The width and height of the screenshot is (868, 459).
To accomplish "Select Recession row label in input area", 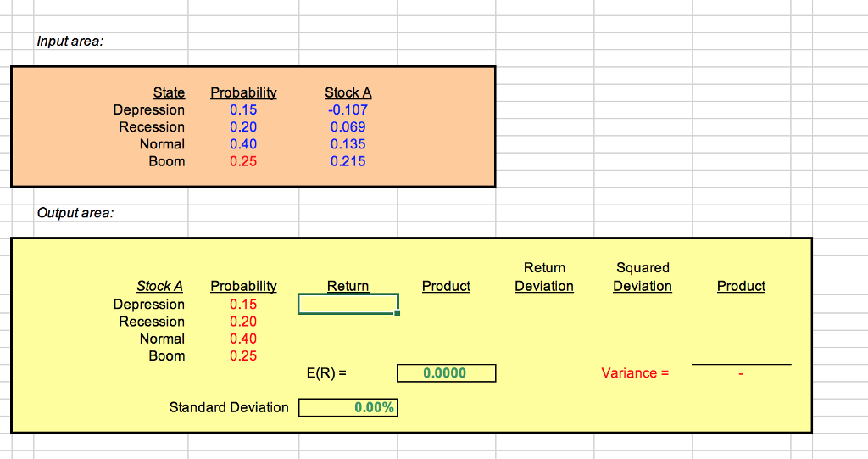I will (152, 127).
